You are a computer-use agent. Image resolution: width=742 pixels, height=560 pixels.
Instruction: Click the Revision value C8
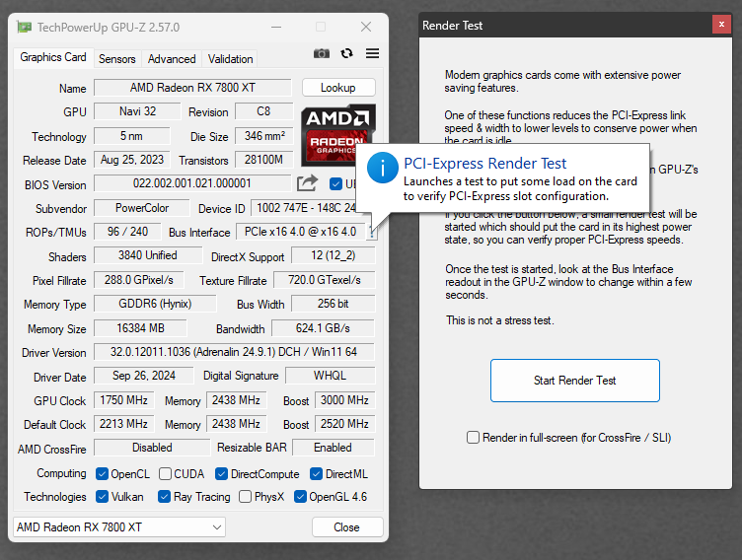click(263, 111)
